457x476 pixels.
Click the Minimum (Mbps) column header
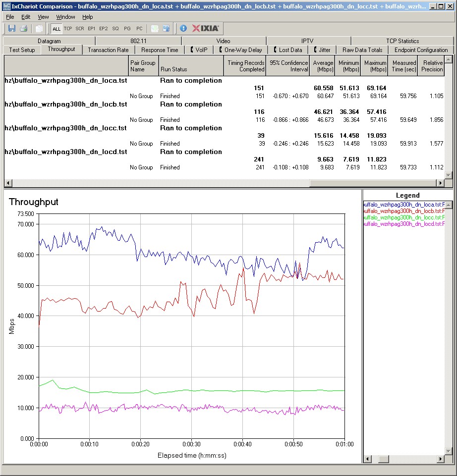coord(348,66)
